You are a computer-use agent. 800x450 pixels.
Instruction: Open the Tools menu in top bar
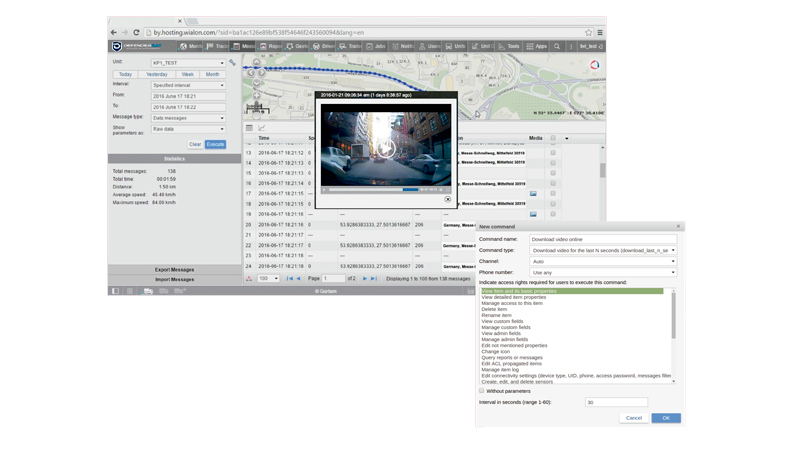(x=509, y=46)
